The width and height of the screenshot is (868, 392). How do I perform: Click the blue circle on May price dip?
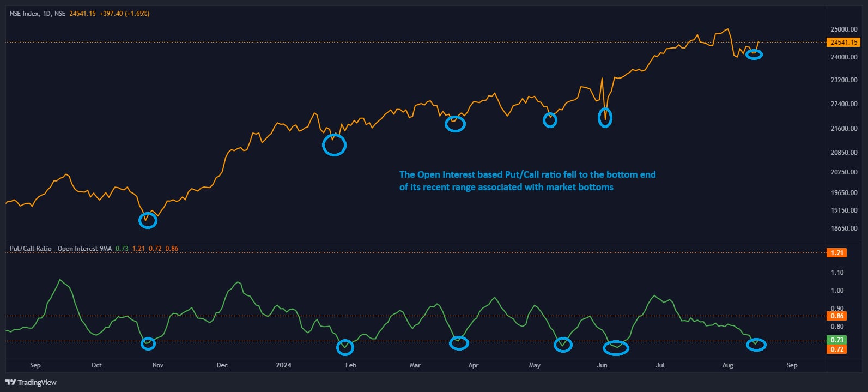tap(550, 120)
